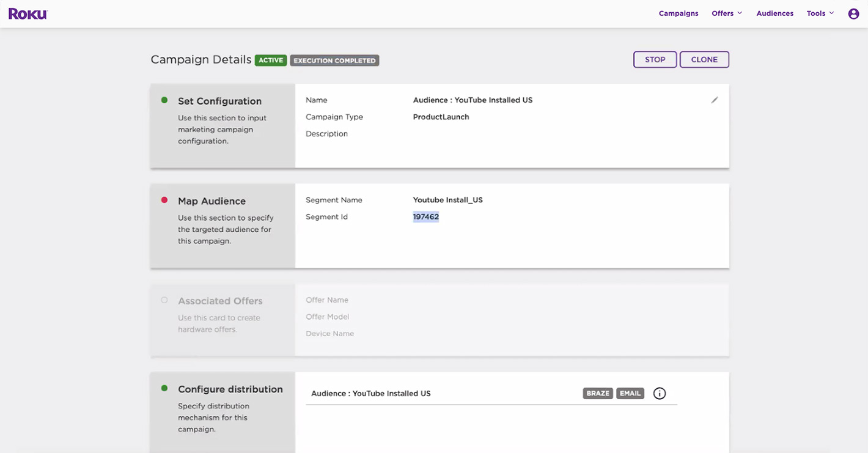The width and height of the screenshot is (868, 453).
Task: Click the green status dot beside Configure distribution
Action: pyautogui.click(x=165, y=388)
